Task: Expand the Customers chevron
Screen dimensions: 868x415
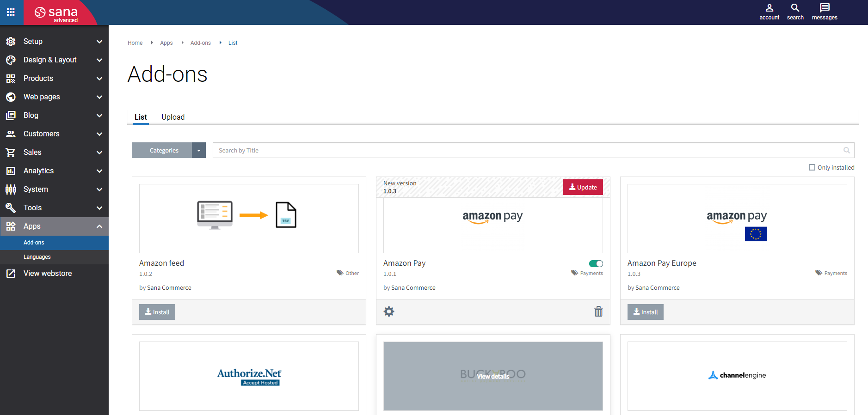Action: click(99, 134)
